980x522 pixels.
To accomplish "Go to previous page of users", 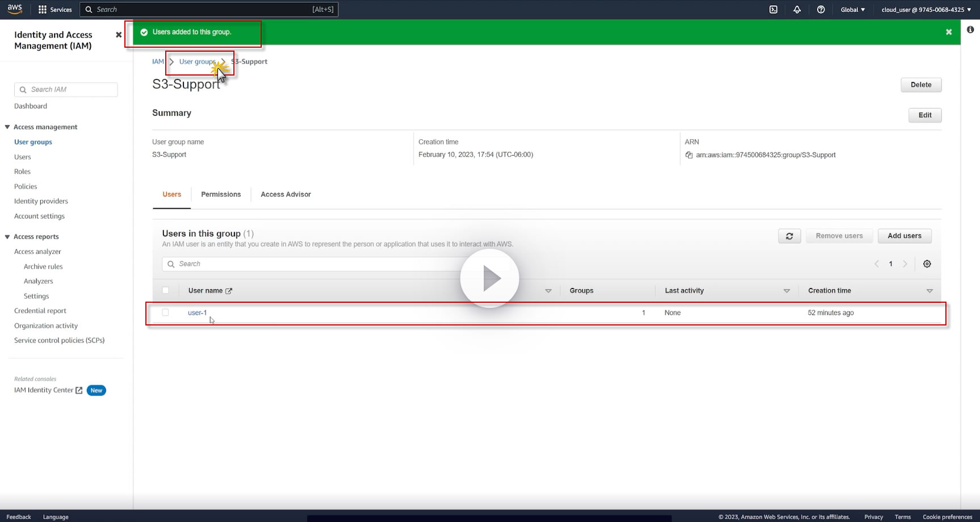I will click(877, 264).
